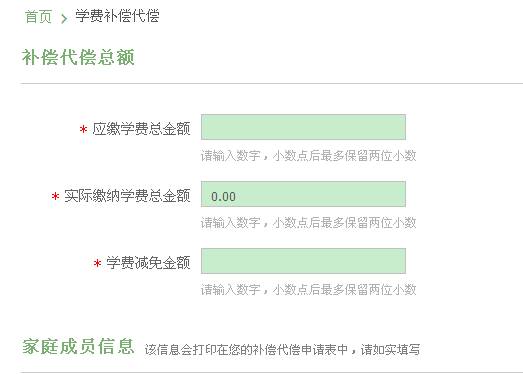Click the 学费补偿代偿 breadcrumb text

pos(117,16)
